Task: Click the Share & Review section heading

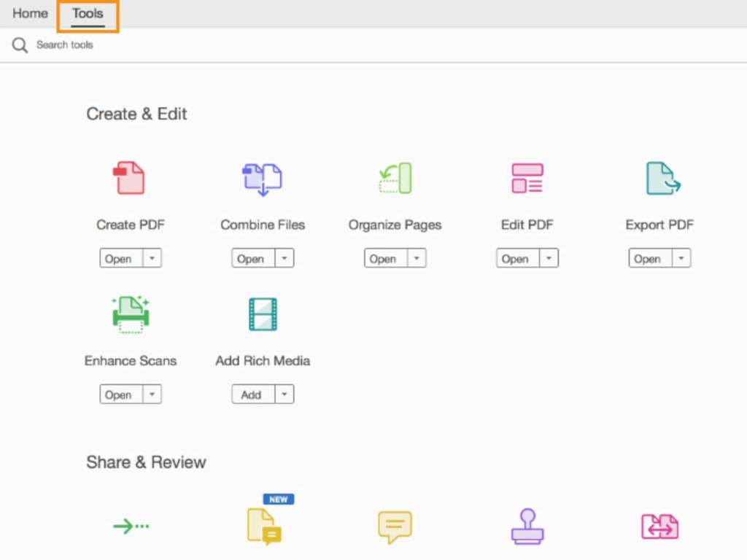Action: 146,462
